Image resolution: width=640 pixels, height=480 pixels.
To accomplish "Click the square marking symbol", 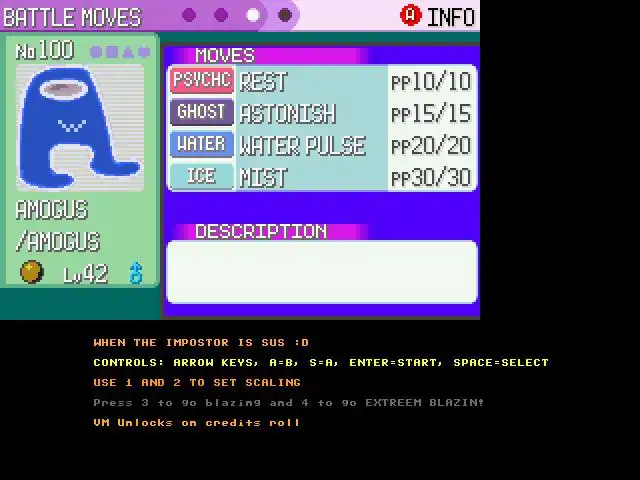I will pos(112,52).
